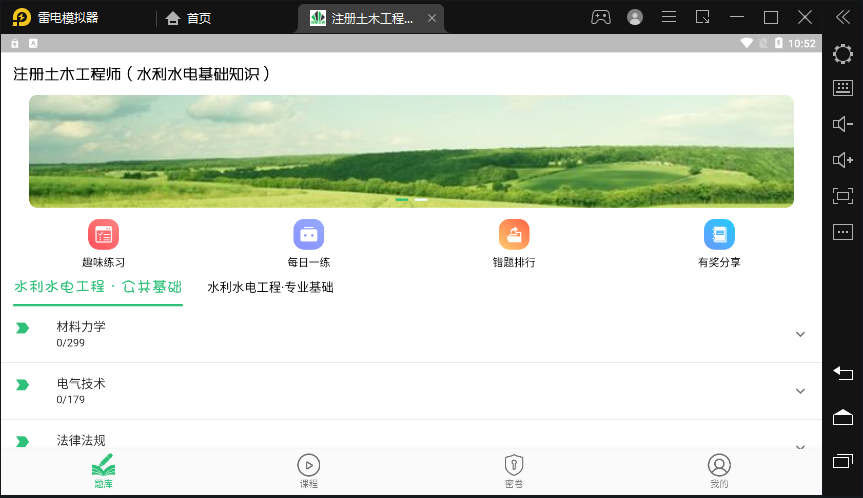863x498 pixels.
Task: Go to 课程 in bottom navigation
Action: point(309,471)
